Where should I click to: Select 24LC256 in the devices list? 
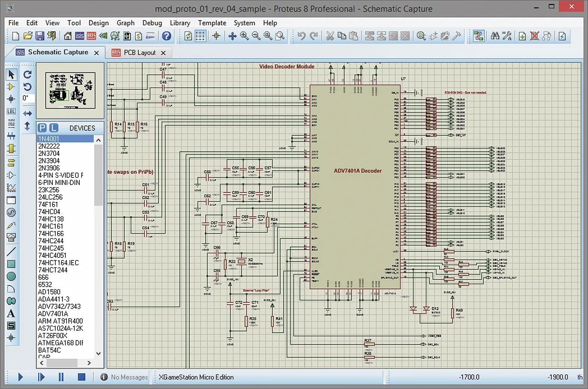click(x=65, y=197)
